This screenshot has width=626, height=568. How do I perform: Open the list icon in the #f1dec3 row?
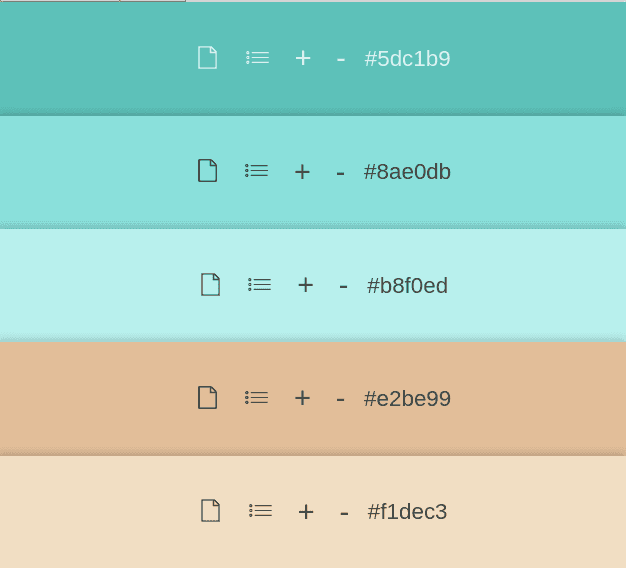click(261, 511)
